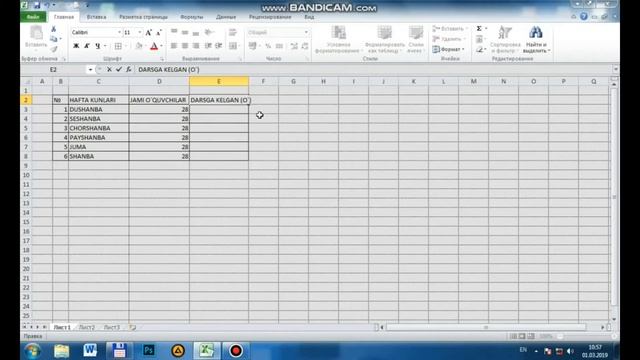Click the Cut scissors icon

(53, 29)
